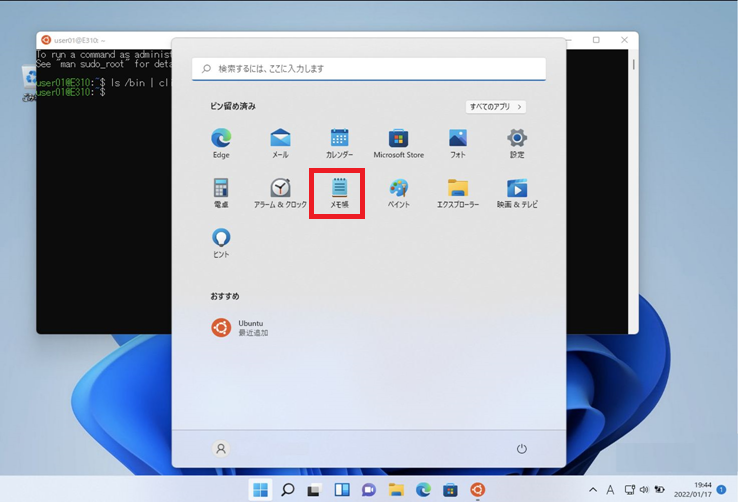
Task: Open the メール app
Action: [280, 143]
